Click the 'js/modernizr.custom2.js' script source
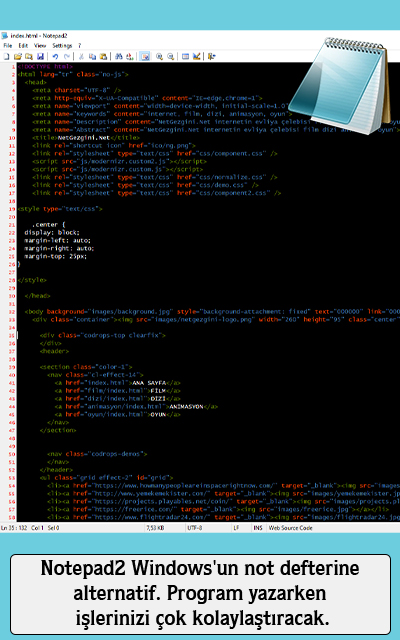 125,161
